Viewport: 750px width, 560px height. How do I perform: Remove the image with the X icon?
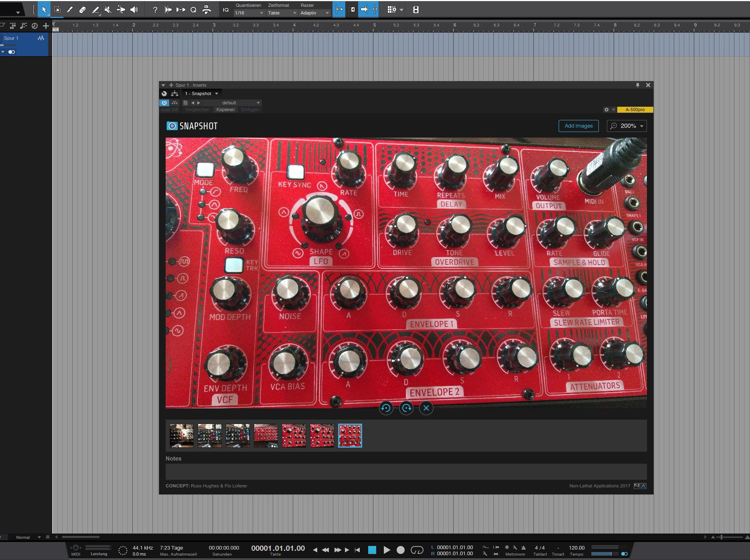pos(426,408)
